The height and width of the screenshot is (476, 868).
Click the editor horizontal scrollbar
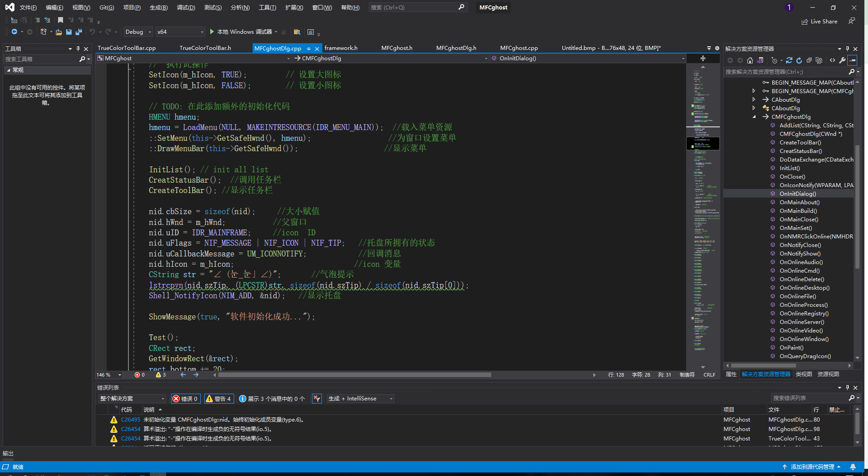click(x=354, y=375)
